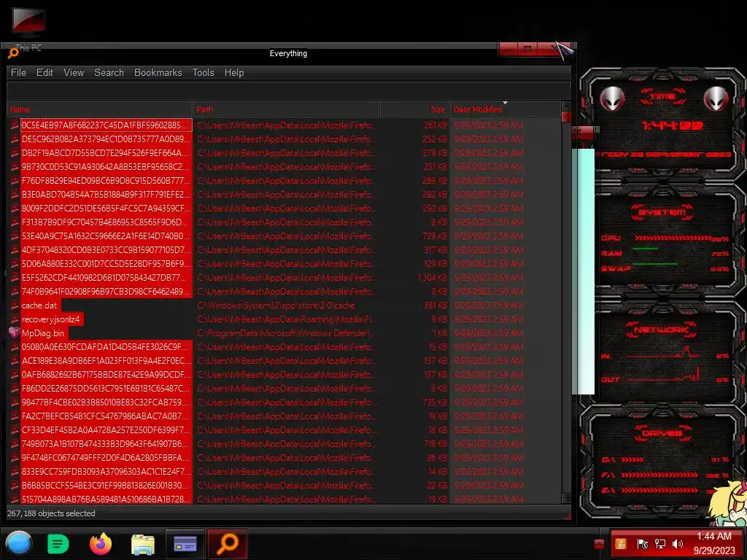Select file FA2C7BEFCB54B1CFC54767986ABAC7A0B7
Viewport: 747px width, 560px height.
pyautogui.click(x=105, y=416)
